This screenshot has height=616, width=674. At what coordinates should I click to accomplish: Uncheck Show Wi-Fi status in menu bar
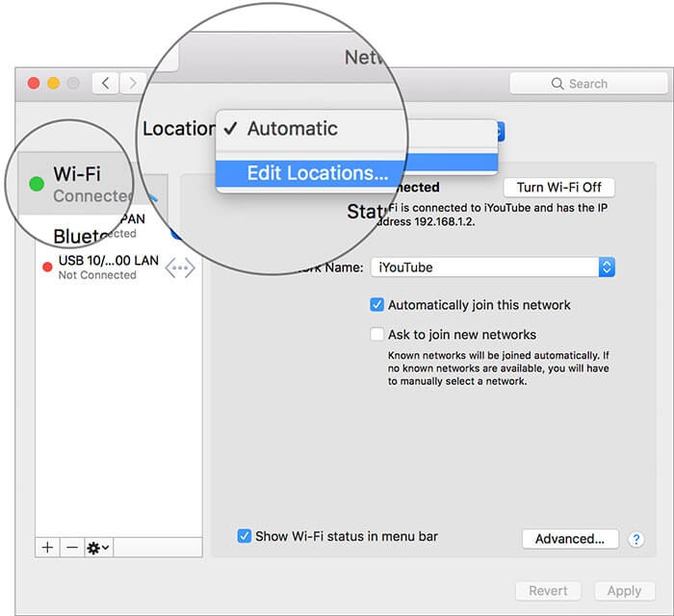[x=245, y=536]
